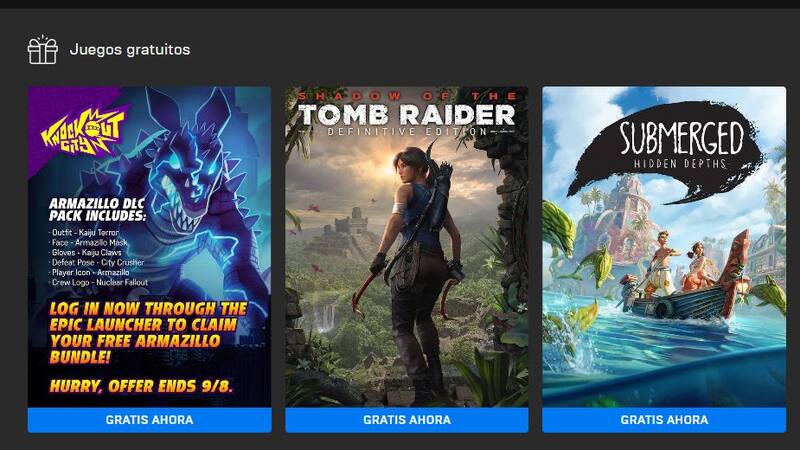Select the Knockout City logo on first card
Screen dimensions: 800x450
83,131
